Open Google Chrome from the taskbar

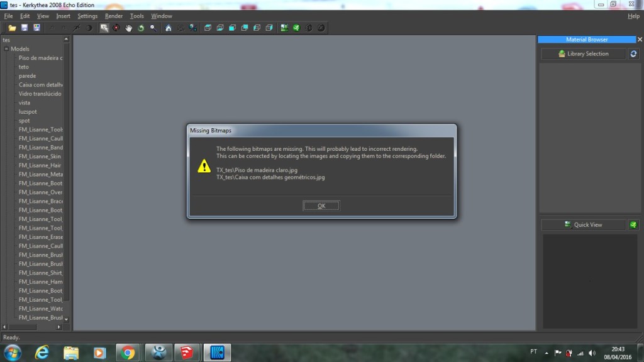pyautogui.click(x=128, y=353)
